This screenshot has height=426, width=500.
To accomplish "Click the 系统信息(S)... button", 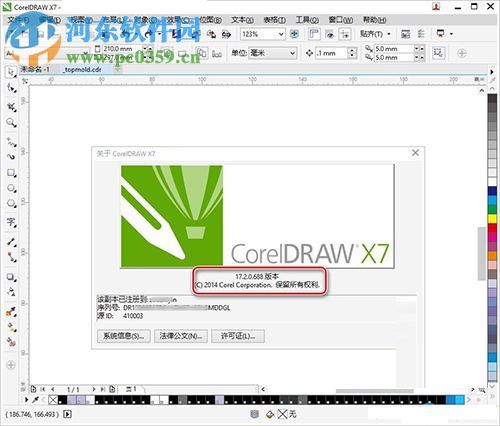I will pyautogui.click(x=124, y=336).
